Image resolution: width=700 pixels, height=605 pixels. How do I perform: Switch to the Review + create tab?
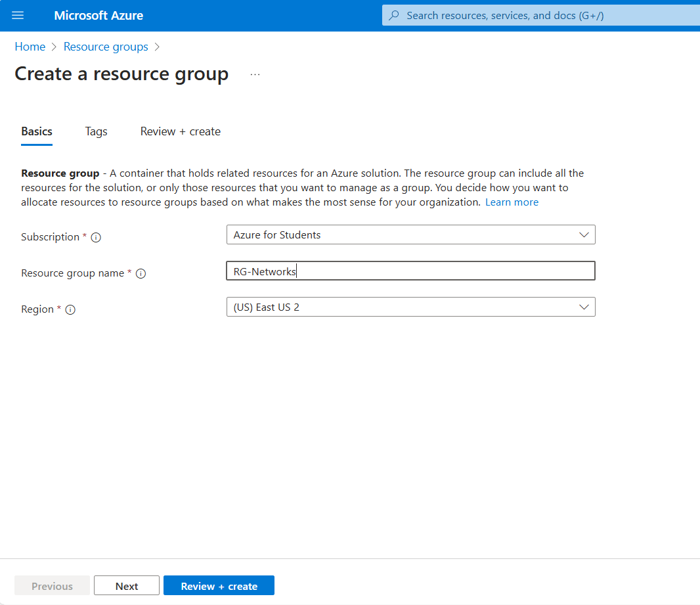pyautogui.click(x=180, y=131)
